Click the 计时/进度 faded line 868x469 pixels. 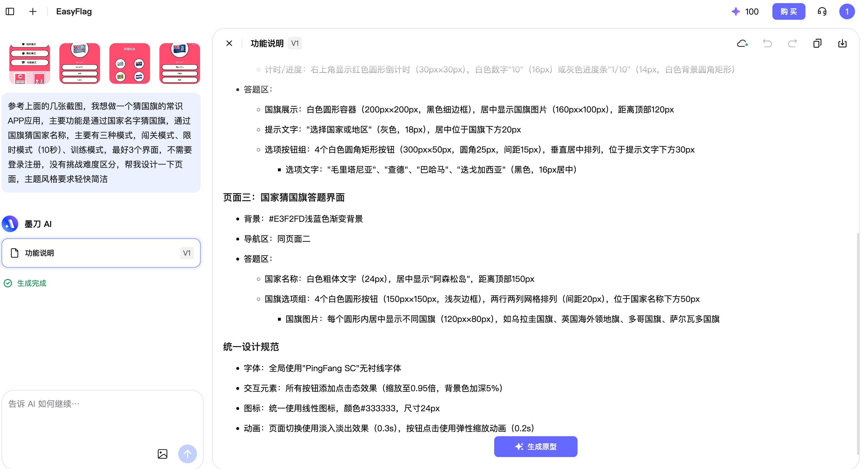499,69
